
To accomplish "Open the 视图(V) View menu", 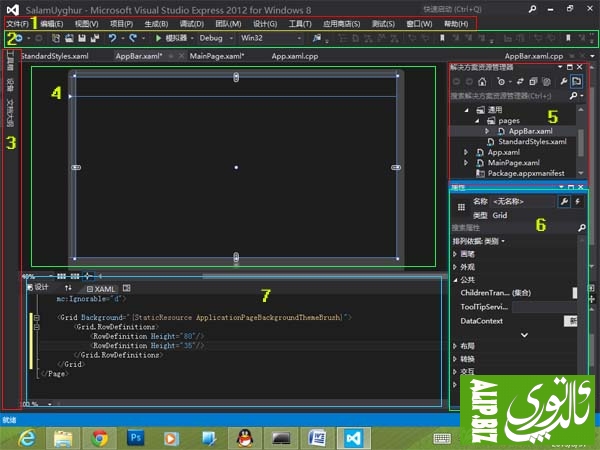I will click(86, 24).
